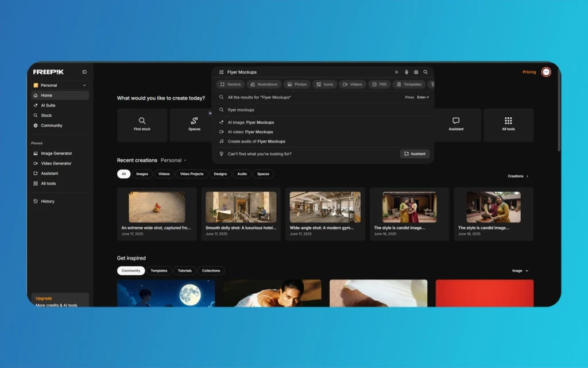Expand the Image type dropdown
The width and height of the screenshot is (588, 368).
[x=520, y=271]
